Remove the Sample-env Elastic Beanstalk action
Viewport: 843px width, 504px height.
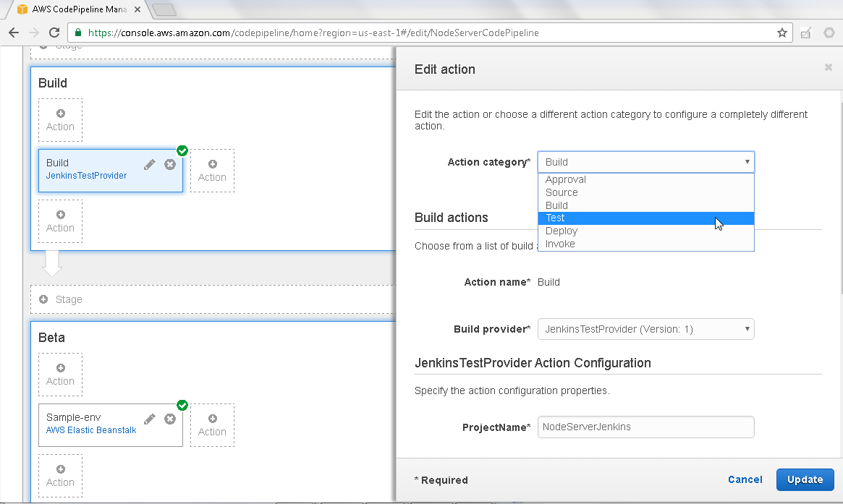[x=170, y=419]
